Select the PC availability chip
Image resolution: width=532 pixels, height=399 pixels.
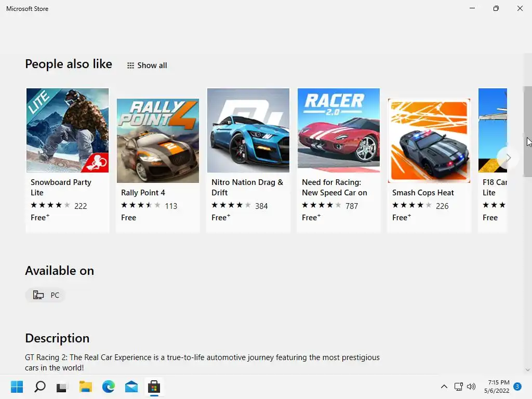[46, 295]
